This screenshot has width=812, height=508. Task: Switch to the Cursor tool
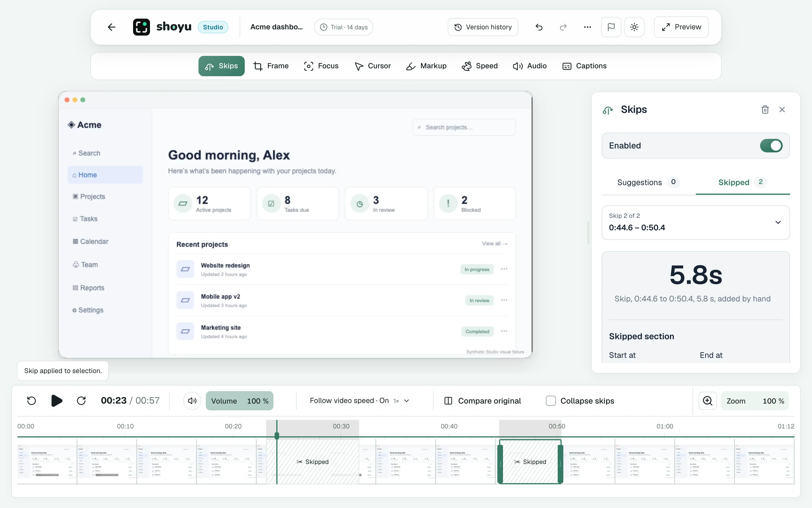click(372, 66)
